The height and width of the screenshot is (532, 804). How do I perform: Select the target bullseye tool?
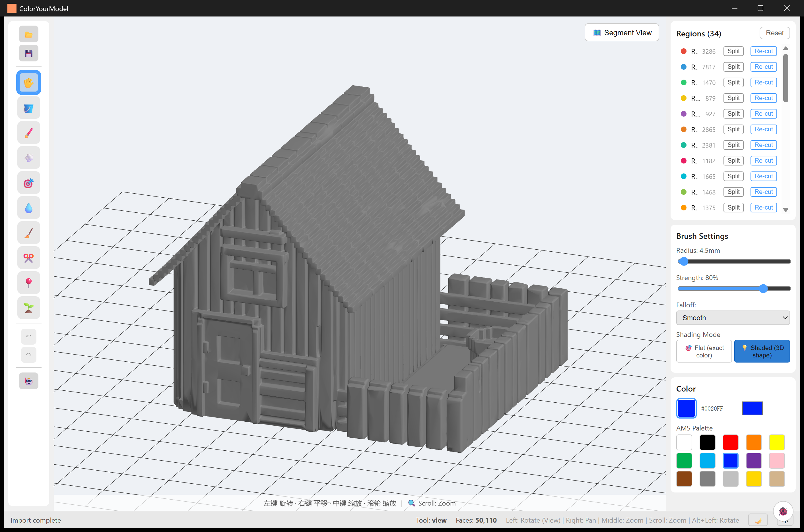pyautogui.click(x=28, y=183)
